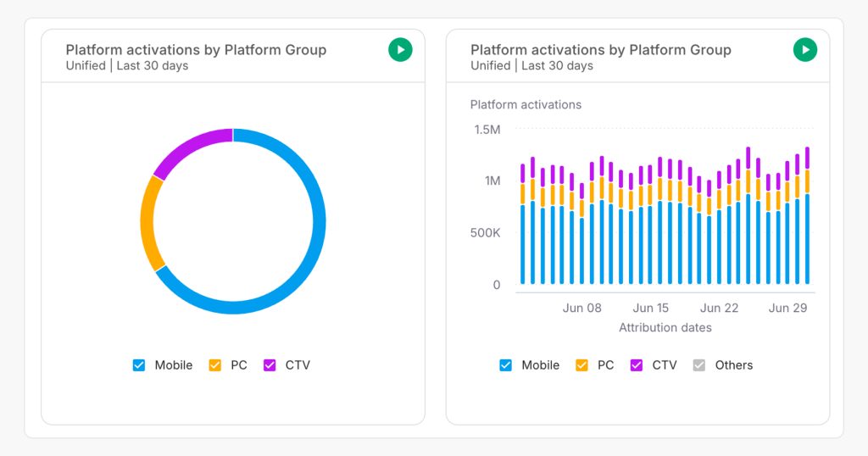Viewport: 868px width, 456px height.
Task: Click the orange PC segment of the donut
Action: pyautogui.click(x=147, y=223)
